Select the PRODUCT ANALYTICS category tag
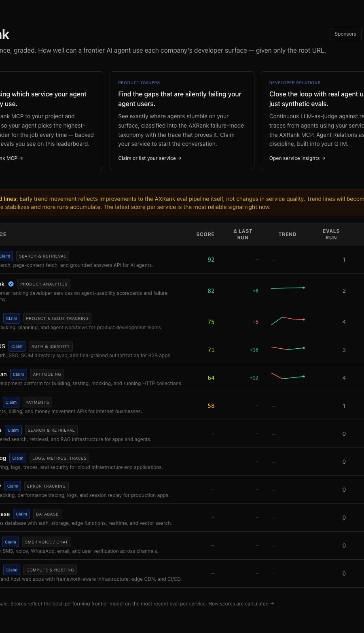 pos(44,284)
